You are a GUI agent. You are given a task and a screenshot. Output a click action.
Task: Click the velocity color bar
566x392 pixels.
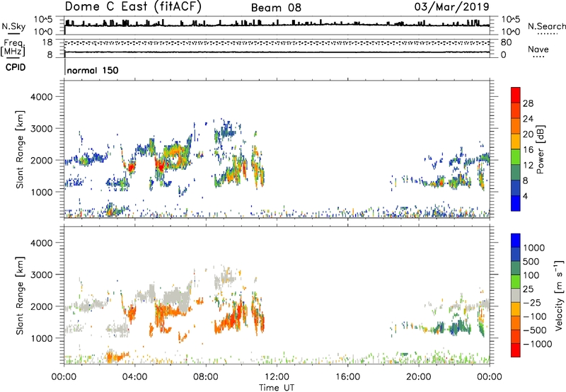click(x=516, y=295)
